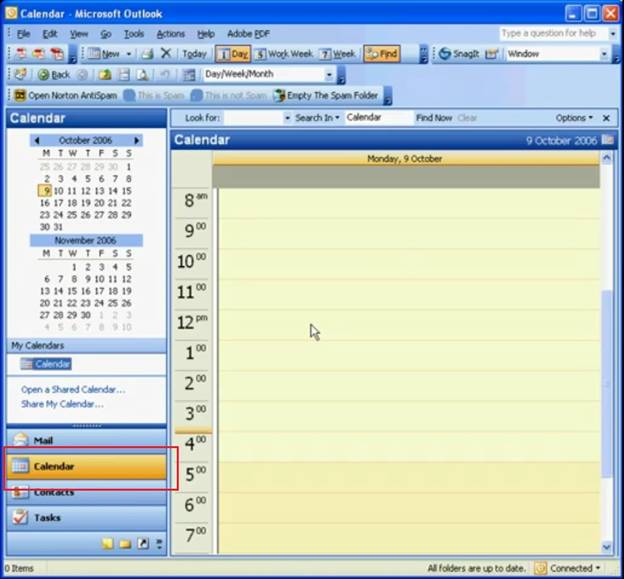Open the Edit menu
624x579 pixels.
click(50, 34)
